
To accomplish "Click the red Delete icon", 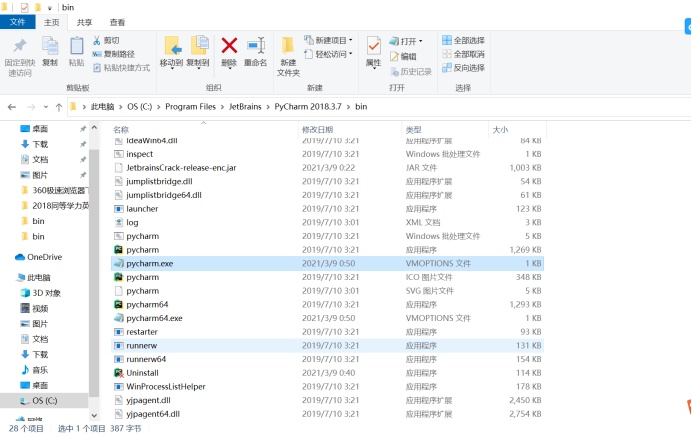I will (x=229, y=45).
